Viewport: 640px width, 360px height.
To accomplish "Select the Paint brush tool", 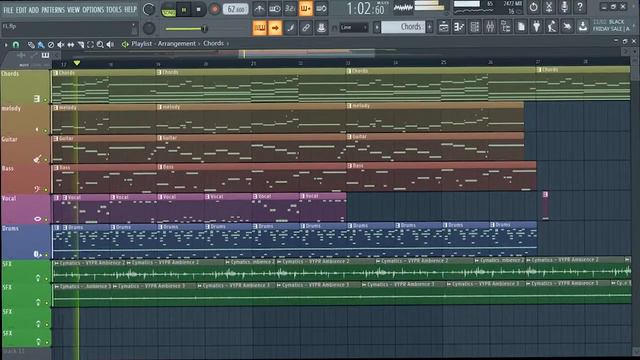I will pyautogui.click(x=41, y=44).
